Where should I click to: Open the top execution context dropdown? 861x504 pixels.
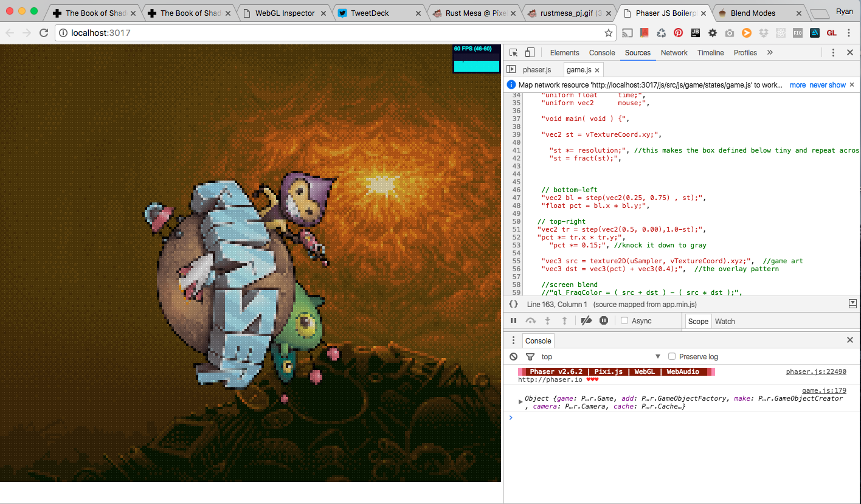click(601, 357)
